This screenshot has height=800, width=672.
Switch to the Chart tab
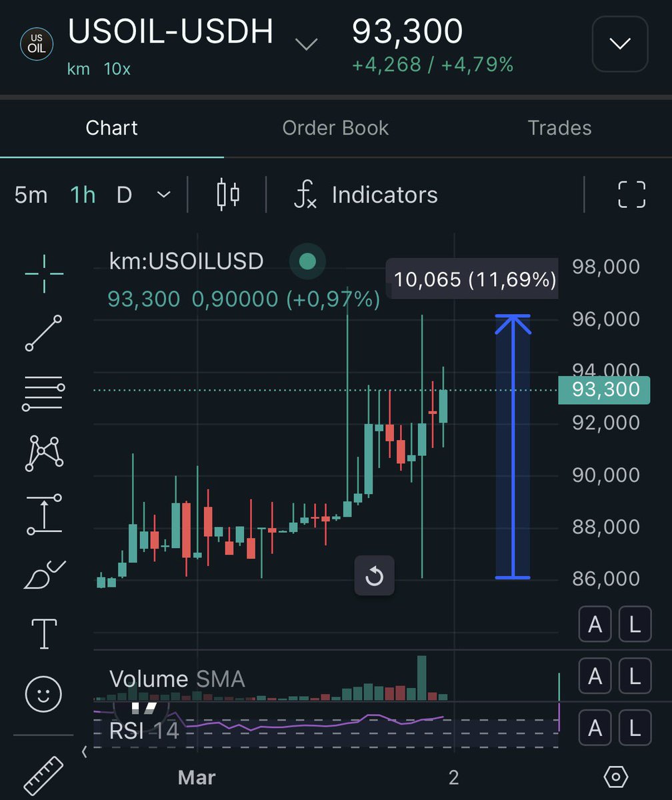(x=111, y=128)
